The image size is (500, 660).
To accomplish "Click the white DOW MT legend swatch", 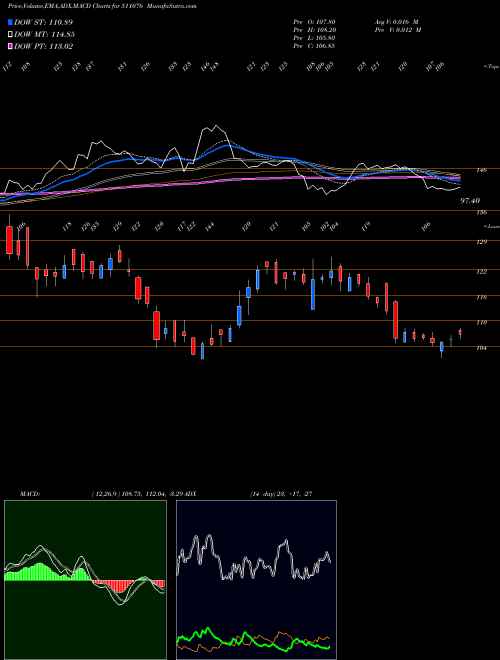I will tap(10, 34).
